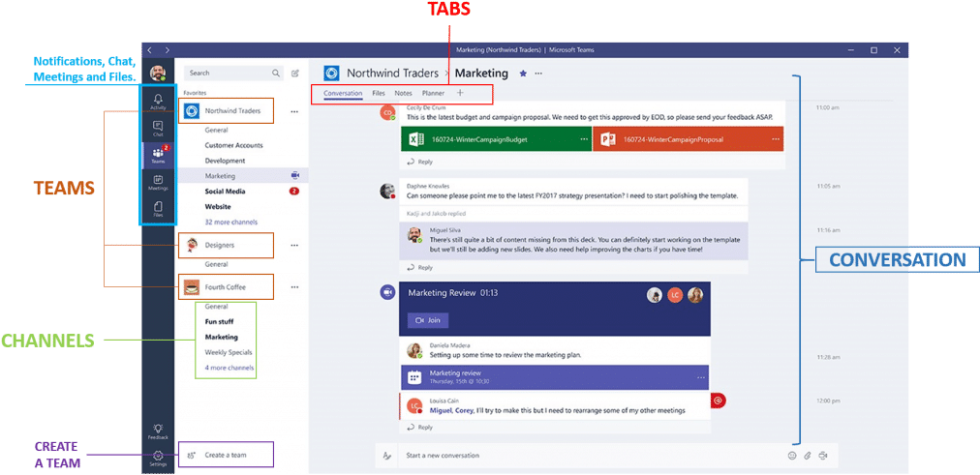Open Northwind Traders team more options
980x475 pixels.
point(294,111)
